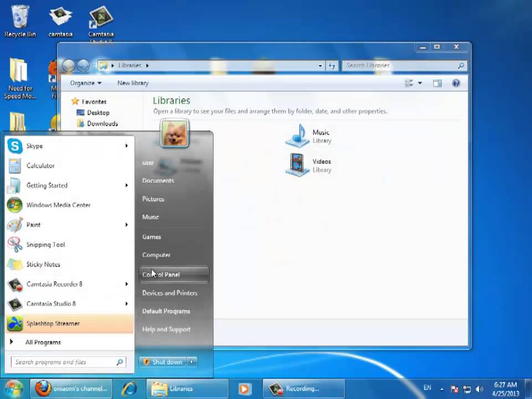
Task: Click the Windows Start orb
Action: (13, 388)
